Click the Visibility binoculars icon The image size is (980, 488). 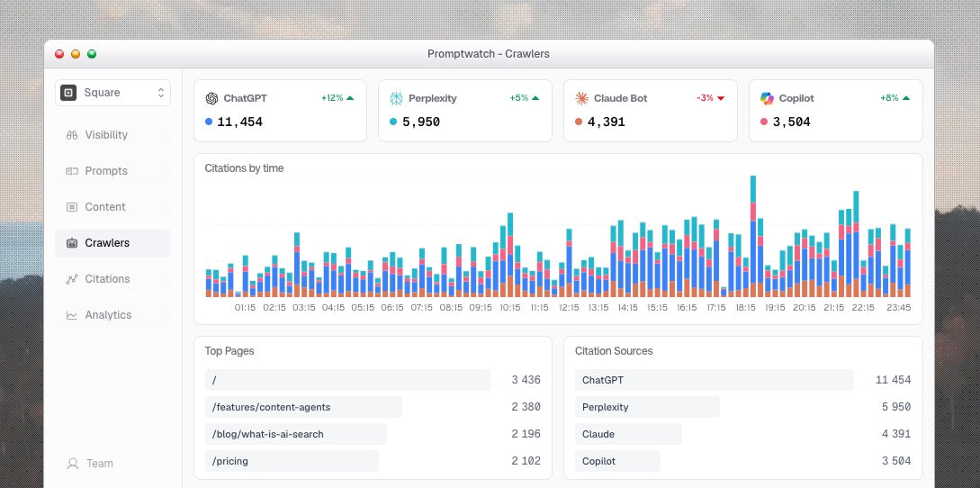72,134
